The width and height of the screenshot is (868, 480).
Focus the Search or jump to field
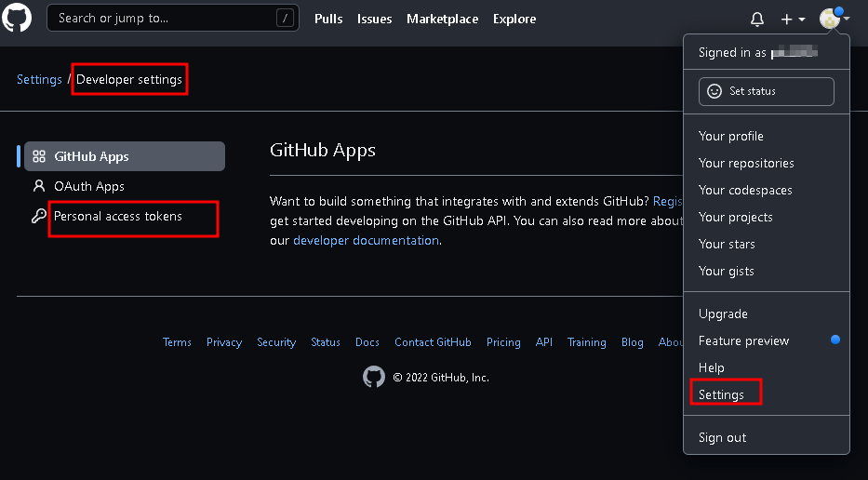coord(173,18)
